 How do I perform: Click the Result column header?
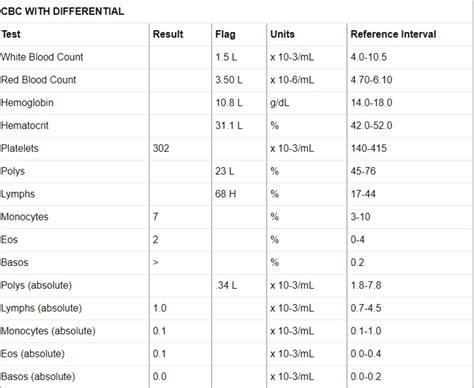tap(168, 34)
